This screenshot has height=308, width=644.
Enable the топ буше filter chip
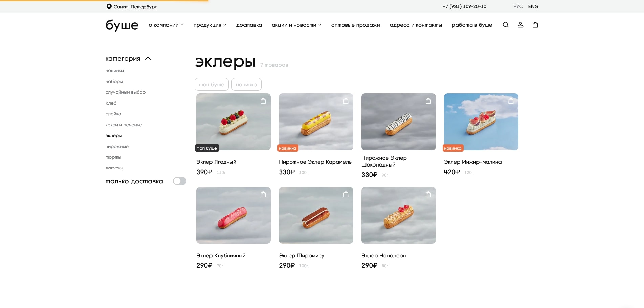(x=212, y=84)
